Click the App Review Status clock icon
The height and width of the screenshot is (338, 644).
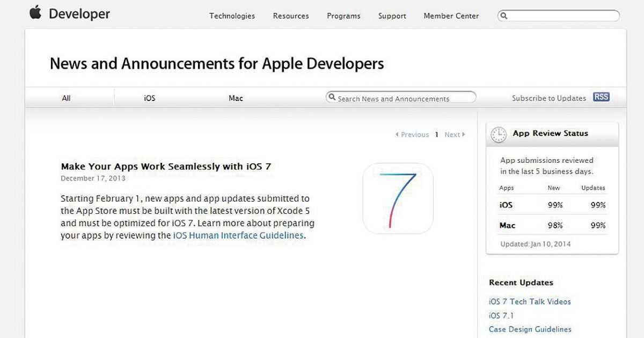click(499, 134)
